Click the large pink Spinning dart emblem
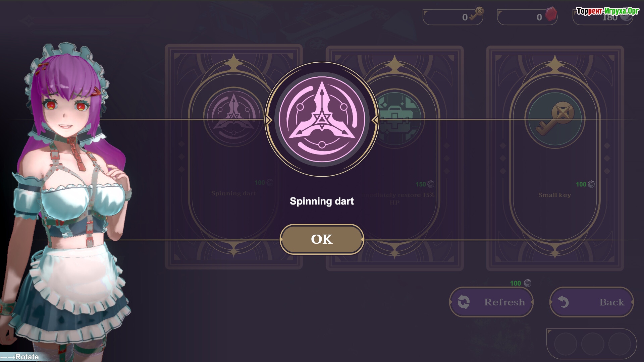Screen dimensions: 644x362 (x=322, y=119)
